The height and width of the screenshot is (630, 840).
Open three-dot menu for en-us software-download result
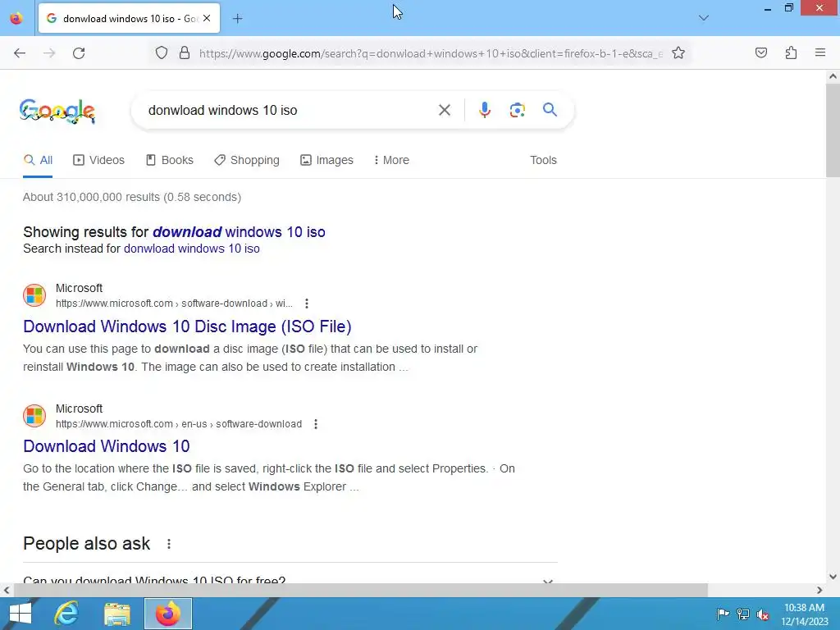tap(316, 424)
